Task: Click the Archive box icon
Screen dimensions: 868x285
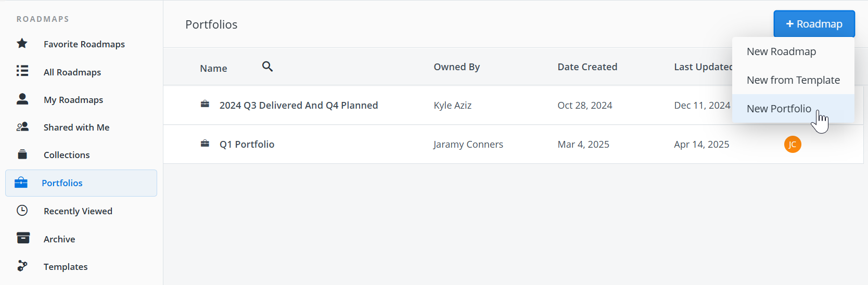Action: 23,238
